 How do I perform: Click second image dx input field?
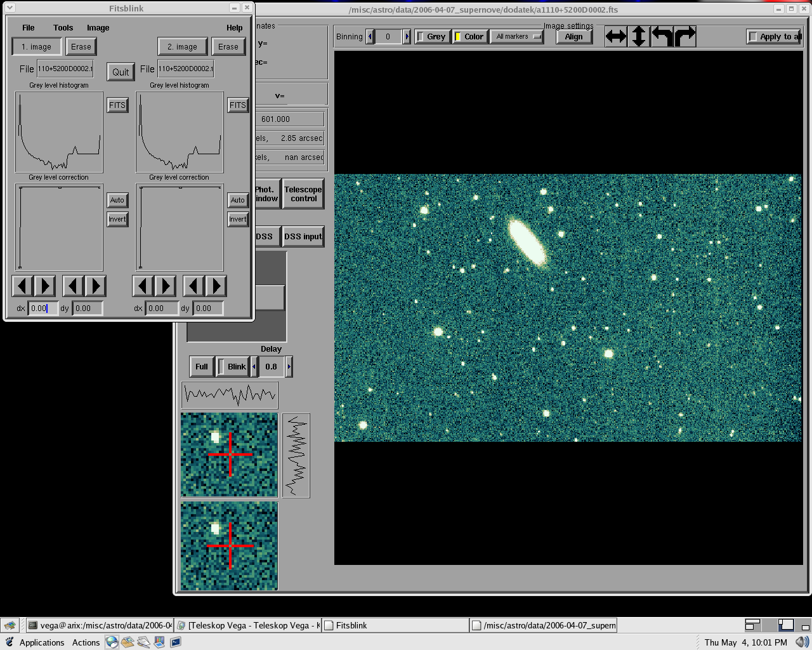[163, 308]
